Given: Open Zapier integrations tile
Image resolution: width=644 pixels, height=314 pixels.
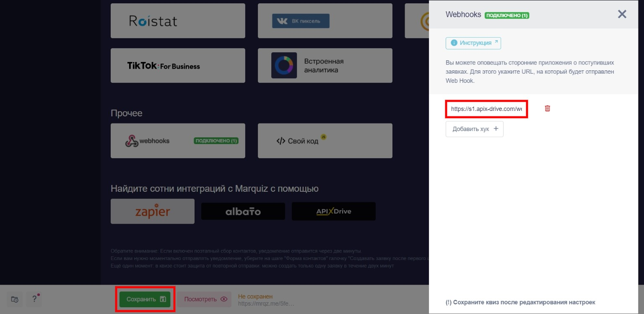Looking at the screenshot, I should [153, 211].
